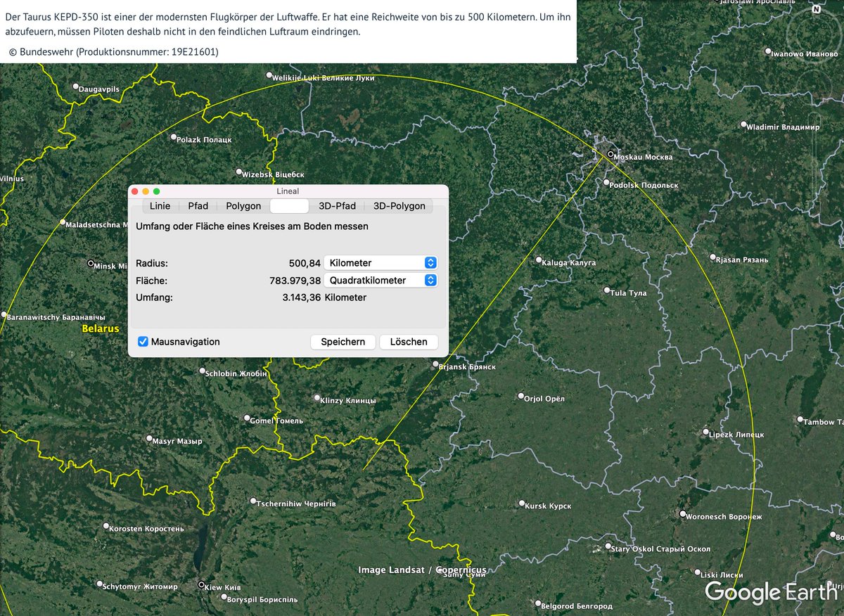
Task: Select the Woronesch Воронеж placemark
Action: pyautogui.click(x=682, y=514)
